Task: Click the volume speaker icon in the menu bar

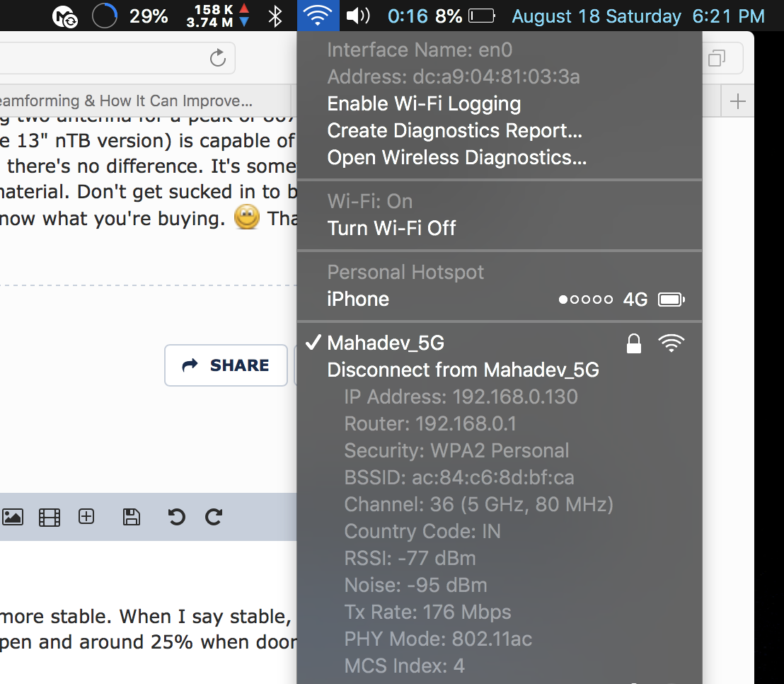Action: click(x=358, y=16)
